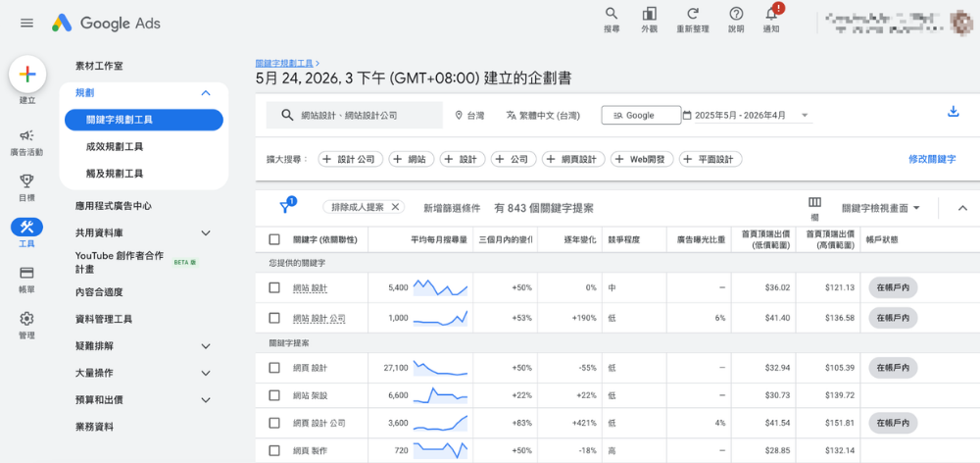The height and width of the screenshot is (463, 980).
Task: Open 資料管理工具
Action: point(103,319)
